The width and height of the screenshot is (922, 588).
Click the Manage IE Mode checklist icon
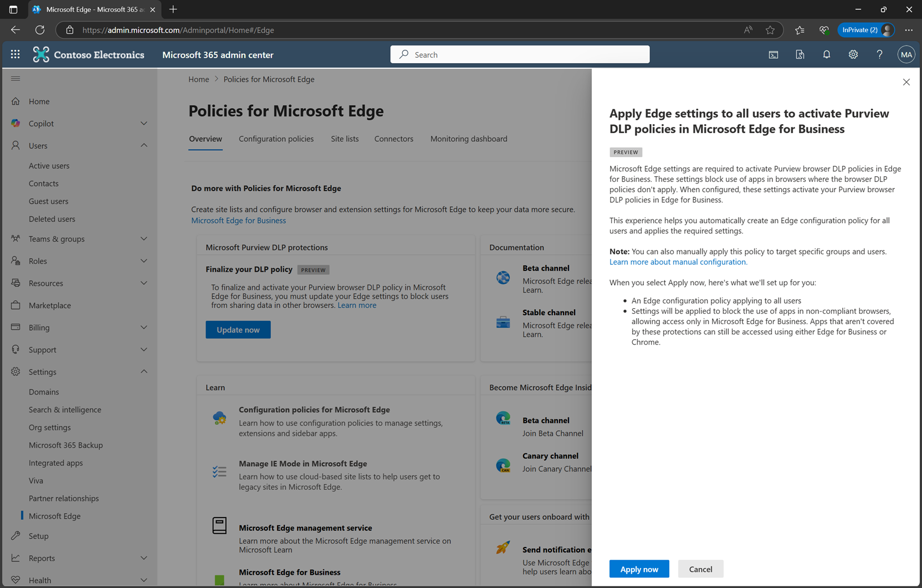(x=219, y=472)
